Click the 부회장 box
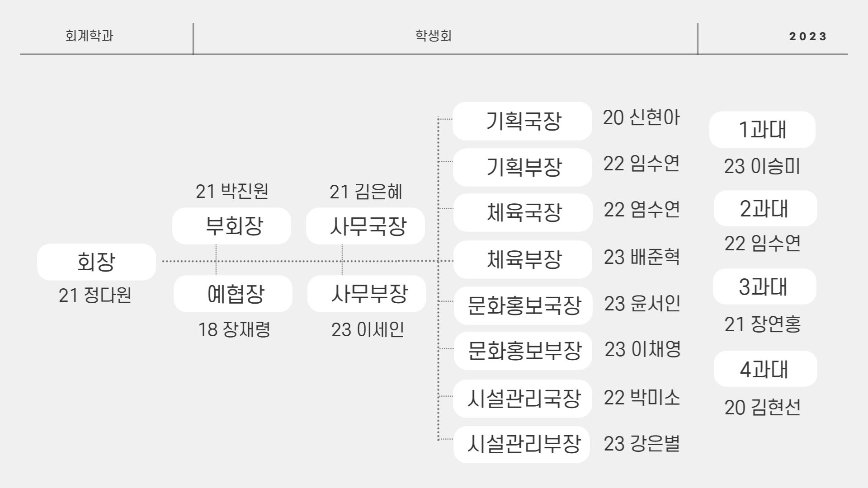This screenshot has width=868, height=488. [231, 226]
